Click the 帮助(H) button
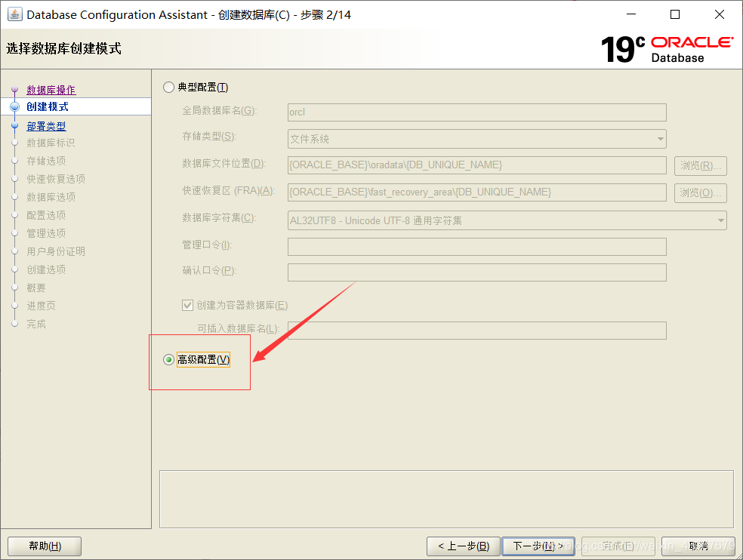743x560 pixels. pos(45,546)
